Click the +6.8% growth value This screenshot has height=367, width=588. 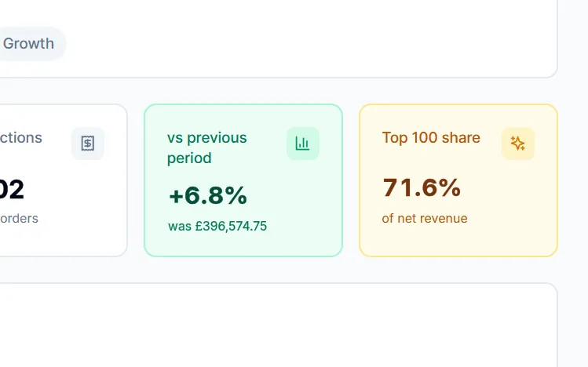pos(208,195)
